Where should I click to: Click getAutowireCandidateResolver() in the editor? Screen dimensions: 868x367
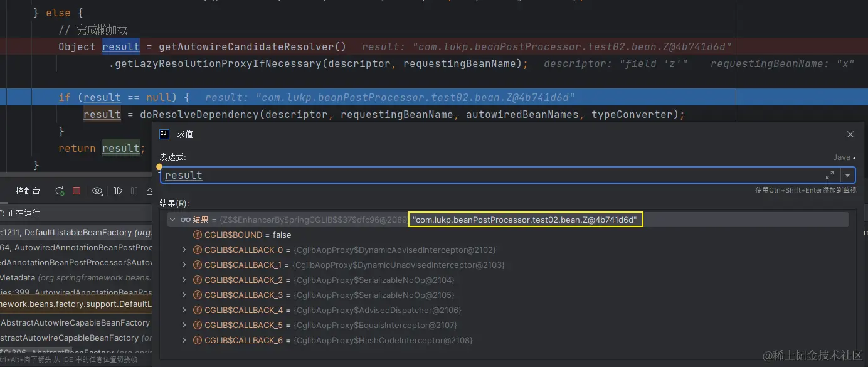[252, 46]
